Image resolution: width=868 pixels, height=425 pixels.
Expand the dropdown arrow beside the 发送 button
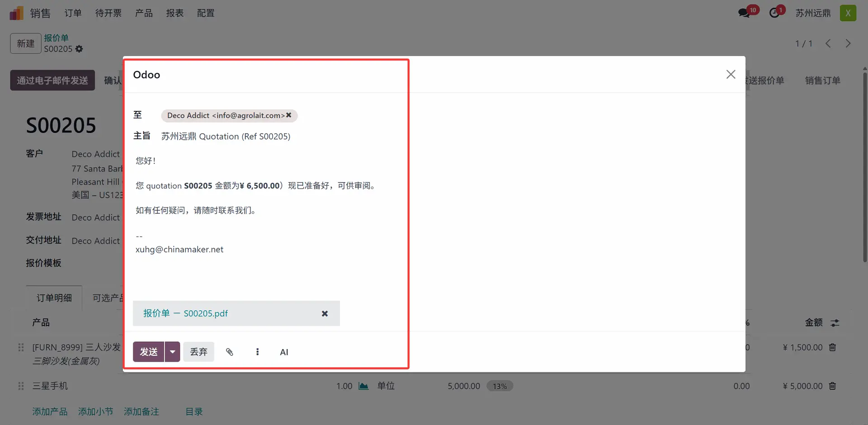click(x=172, y=352)
